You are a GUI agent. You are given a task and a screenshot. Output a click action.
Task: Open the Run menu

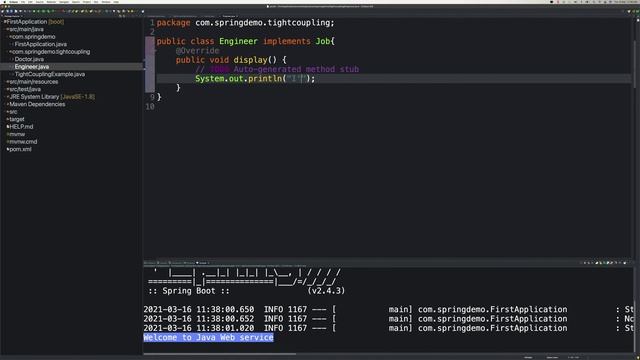point(96,2)
